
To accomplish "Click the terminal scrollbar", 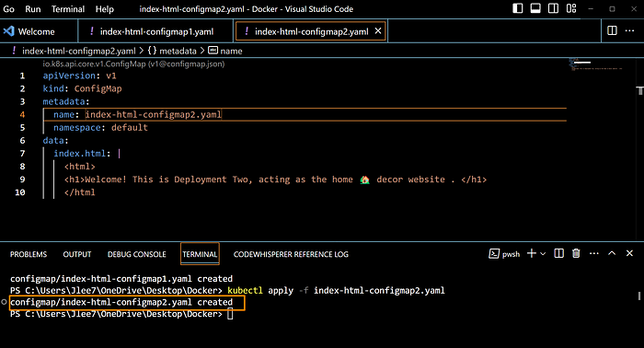I will point(639,296).
